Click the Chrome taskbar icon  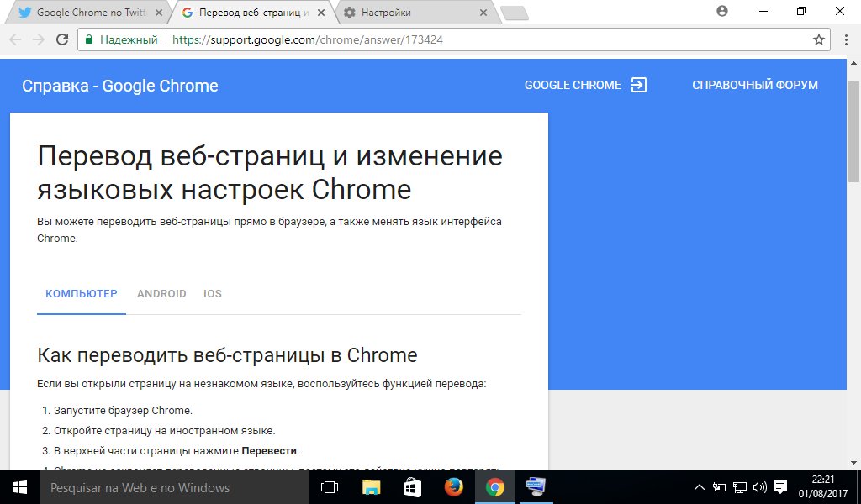tap(494, 487)
